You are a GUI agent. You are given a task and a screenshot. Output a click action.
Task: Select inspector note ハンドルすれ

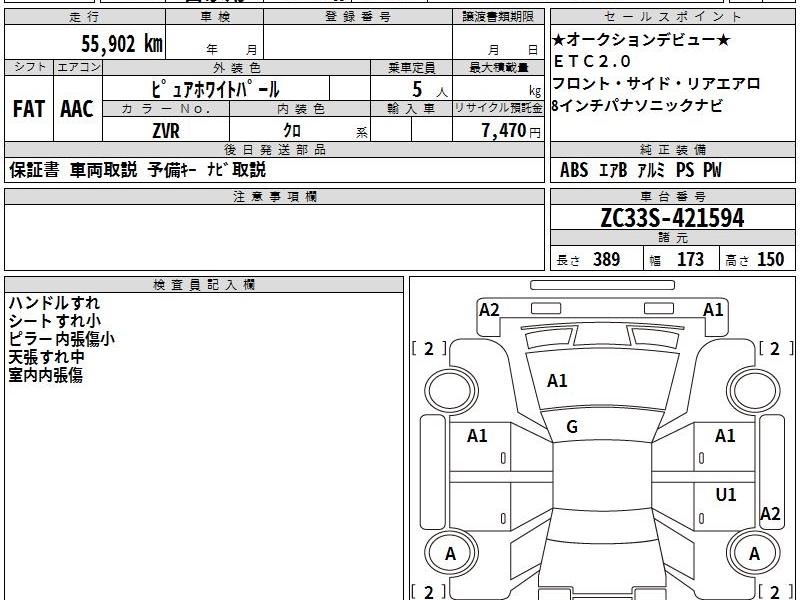[x=54, y=303]
